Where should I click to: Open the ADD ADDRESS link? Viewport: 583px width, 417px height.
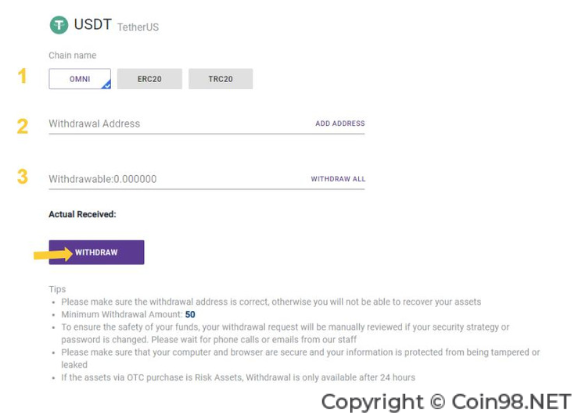click(x=340, y=123)
